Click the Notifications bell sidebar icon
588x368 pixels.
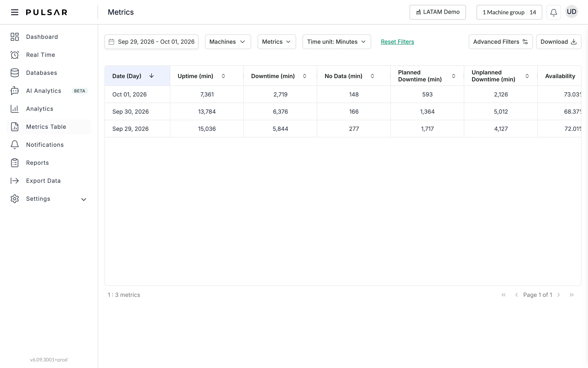click(x=14, y=145)
